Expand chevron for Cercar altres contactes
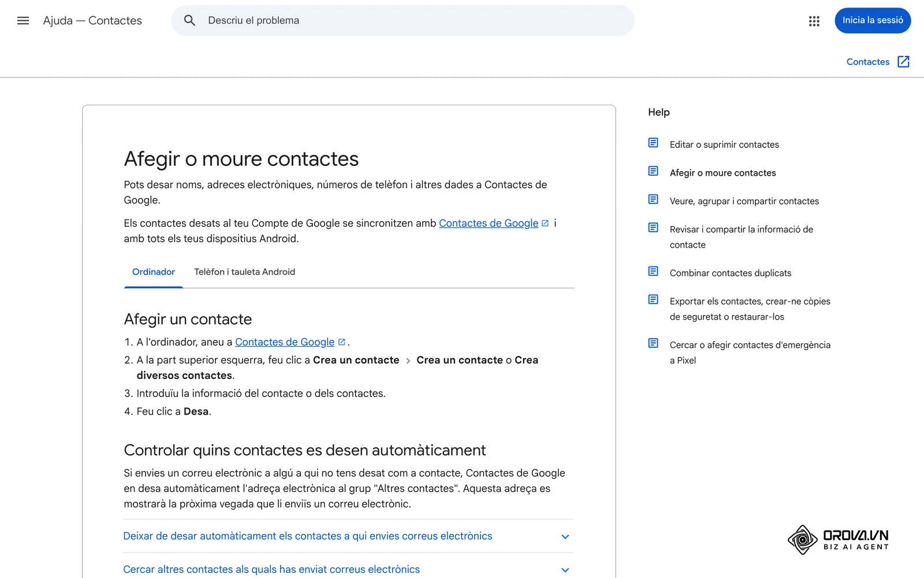924x578 pixels. coord(565,570)
